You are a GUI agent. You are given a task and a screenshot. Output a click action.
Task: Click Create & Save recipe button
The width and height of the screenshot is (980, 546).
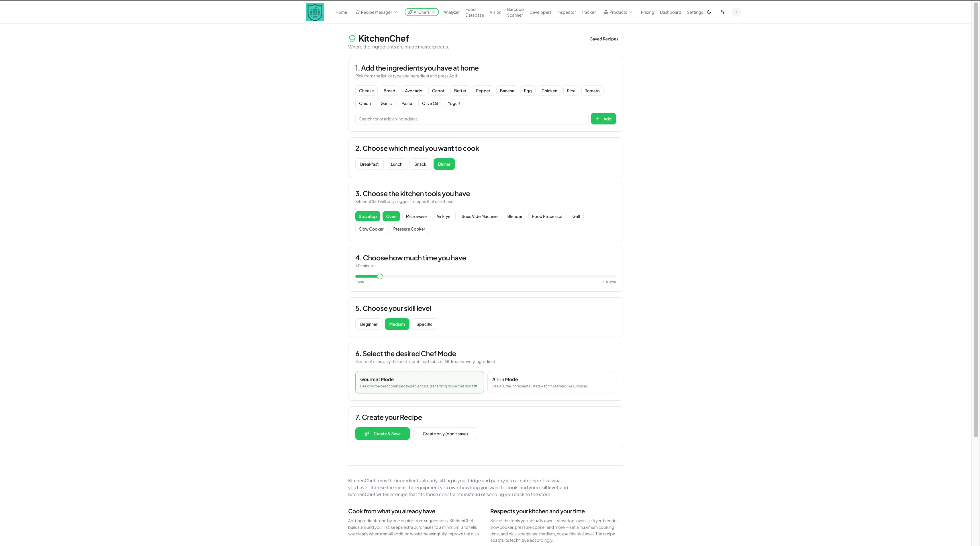tap(382, 434)
